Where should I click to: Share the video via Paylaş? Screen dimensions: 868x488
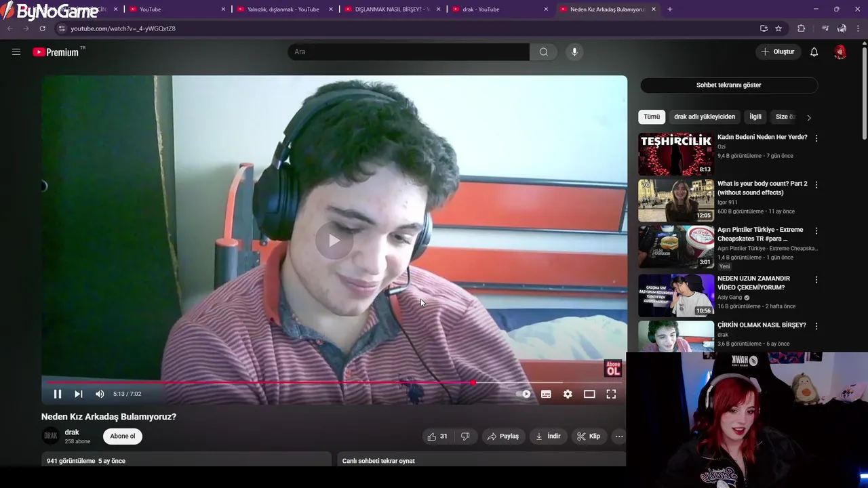pyautogui.click(x=503, y=436)
